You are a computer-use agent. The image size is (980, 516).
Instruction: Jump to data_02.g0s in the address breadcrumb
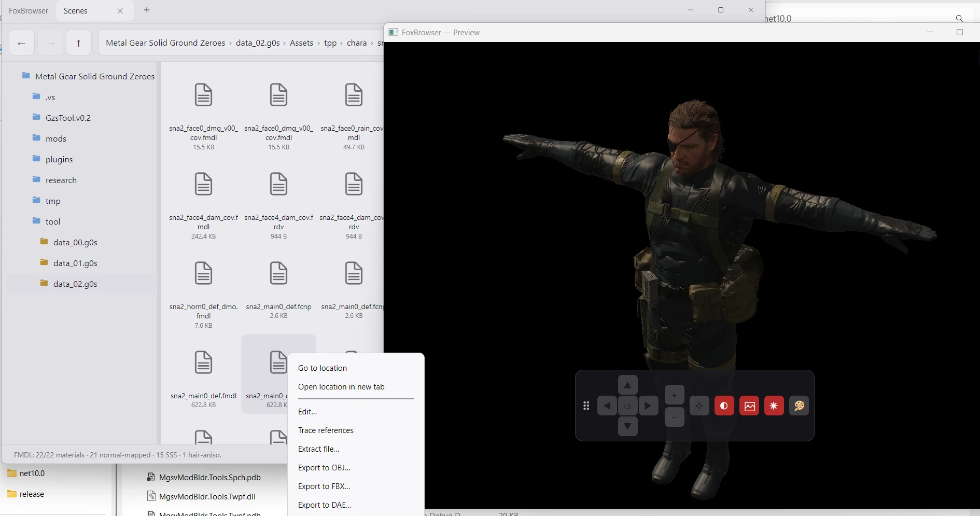(x=258, y=43)
